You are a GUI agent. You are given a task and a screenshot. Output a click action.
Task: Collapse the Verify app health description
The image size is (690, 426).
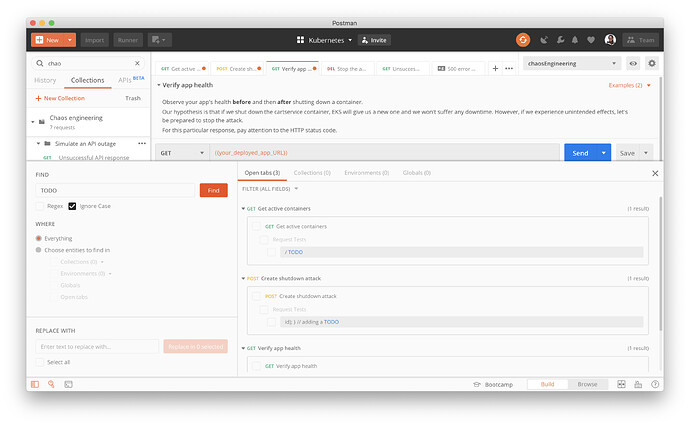click(159, 85)
